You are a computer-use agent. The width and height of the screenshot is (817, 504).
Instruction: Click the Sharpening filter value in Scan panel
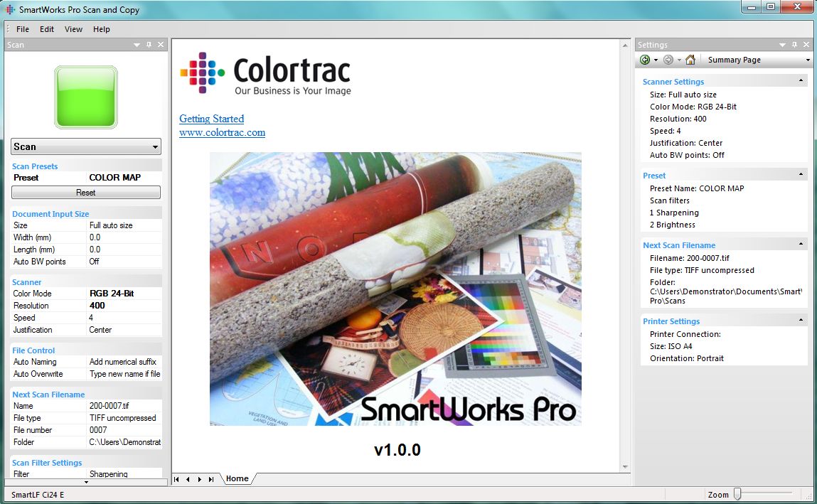(x=108, y=474)
